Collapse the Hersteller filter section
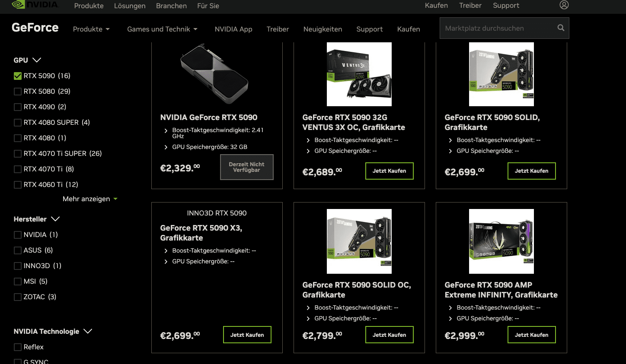 click(x=55, y=219)
